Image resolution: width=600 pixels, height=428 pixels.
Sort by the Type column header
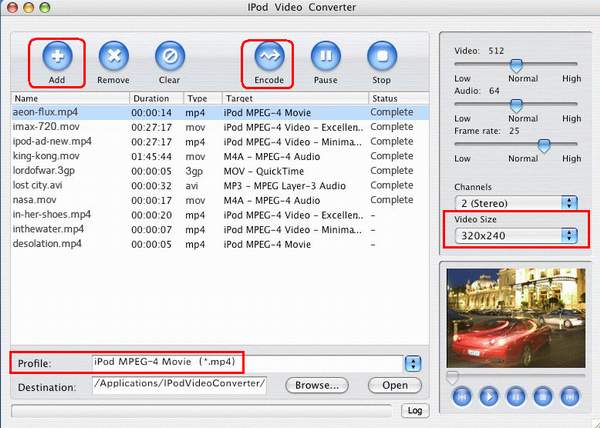pos(203,98)
